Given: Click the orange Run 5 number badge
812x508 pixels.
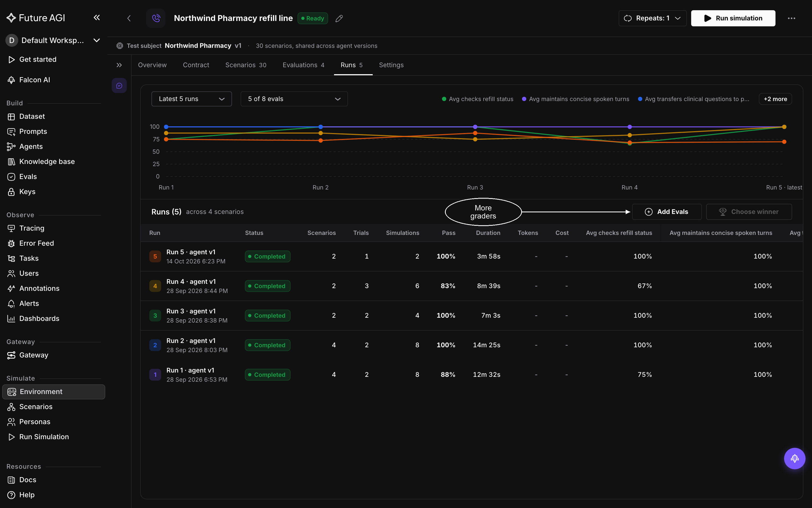Looking at the screenshot, I should point(155,257).
